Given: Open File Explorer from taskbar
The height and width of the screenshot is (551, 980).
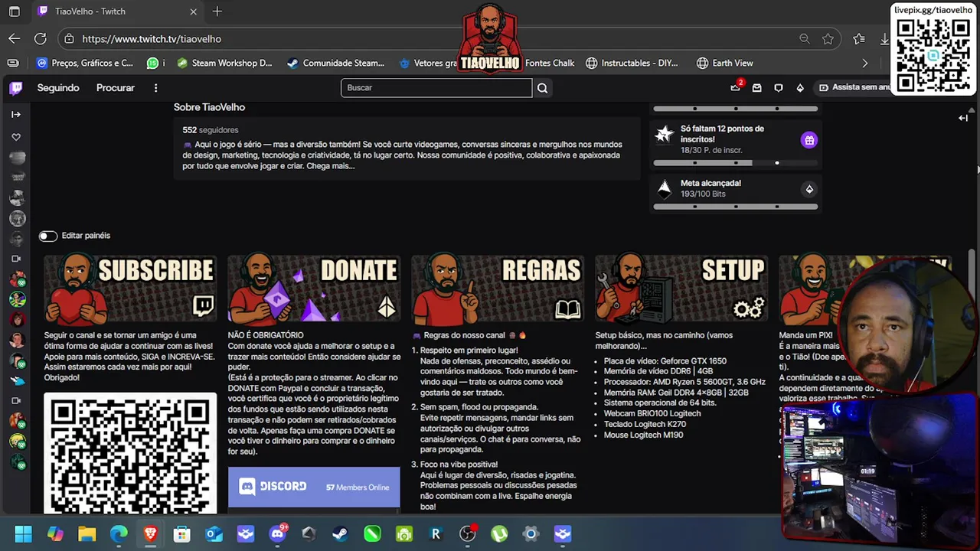Looking at the screenshot, I should [87, 534].
